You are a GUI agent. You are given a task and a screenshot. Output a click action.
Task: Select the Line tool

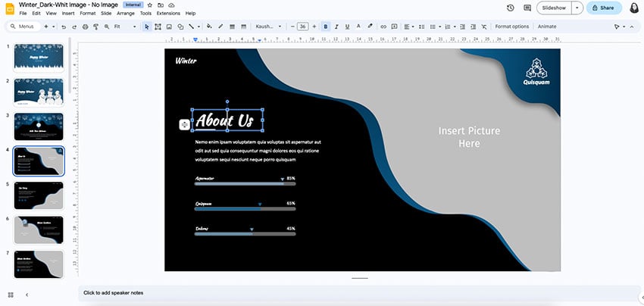192,27
